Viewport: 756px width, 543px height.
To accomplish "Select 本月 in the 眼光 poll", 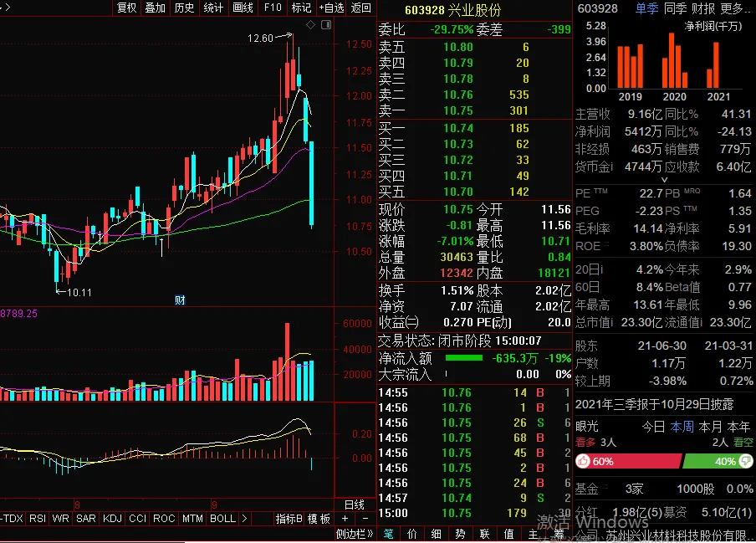I will (710, 427).
